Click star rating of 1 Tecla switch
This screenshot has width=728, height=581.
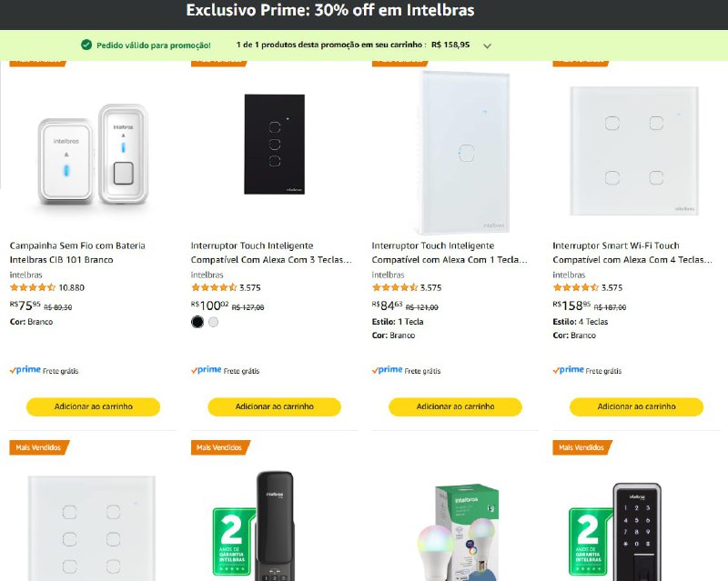pyautogui.click(x=395, y=288)
